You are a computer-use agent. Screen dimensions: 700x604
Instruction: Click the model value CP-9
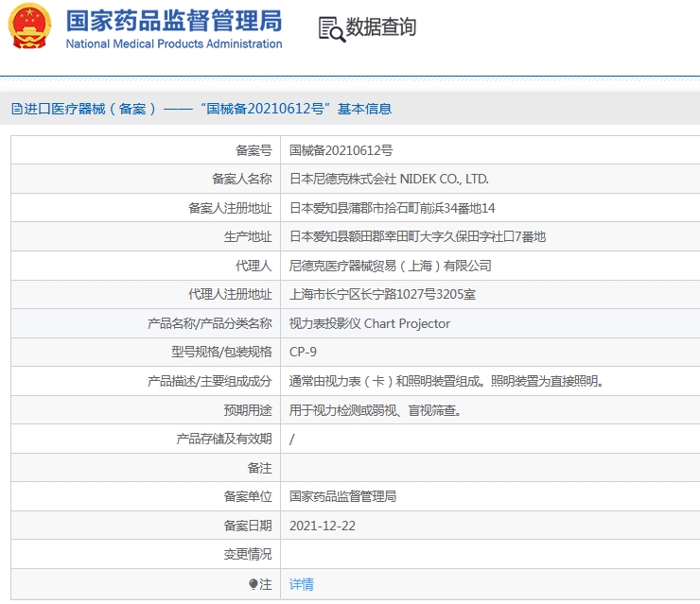coord(303,352)
